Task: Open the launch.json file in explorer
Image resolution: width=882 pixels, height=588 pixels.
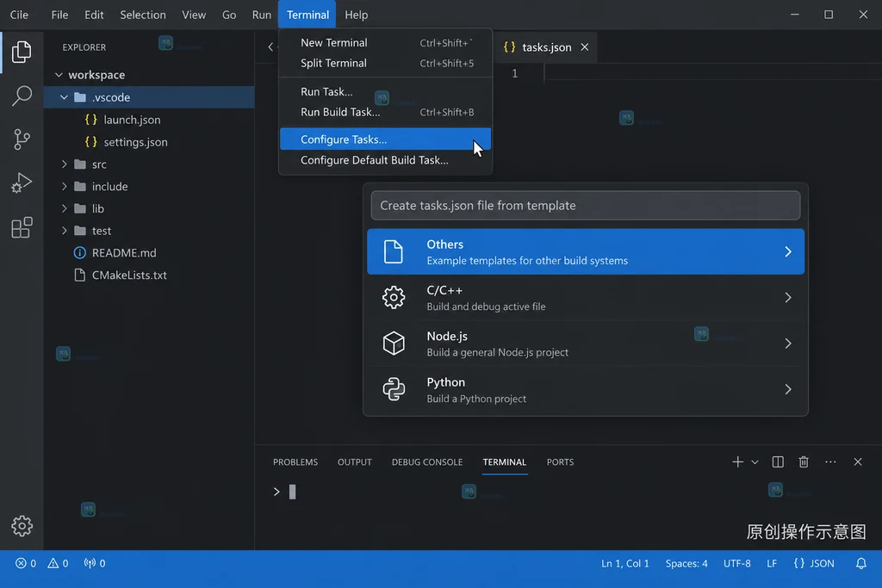Action: point(132,120)
